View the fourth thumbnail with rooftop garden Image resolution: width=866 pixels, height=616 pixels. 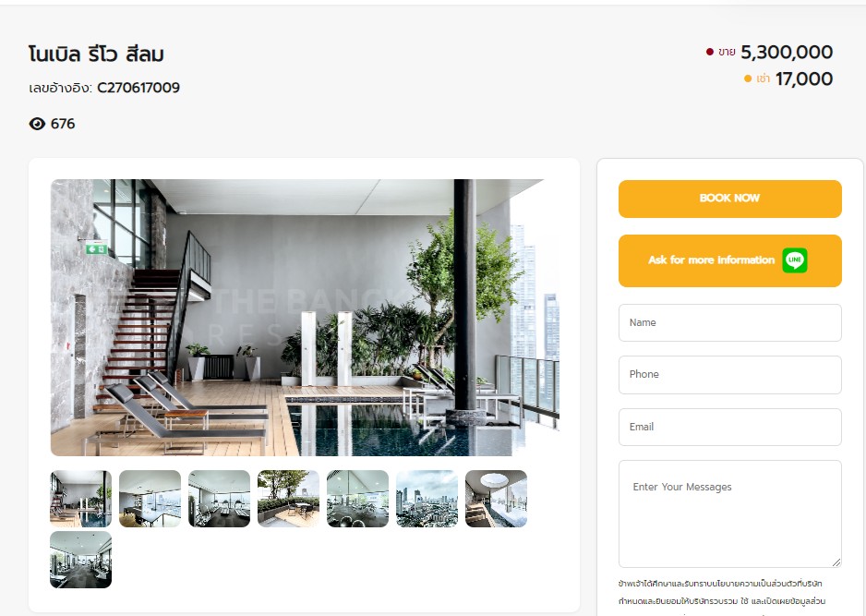click(288, 499)
